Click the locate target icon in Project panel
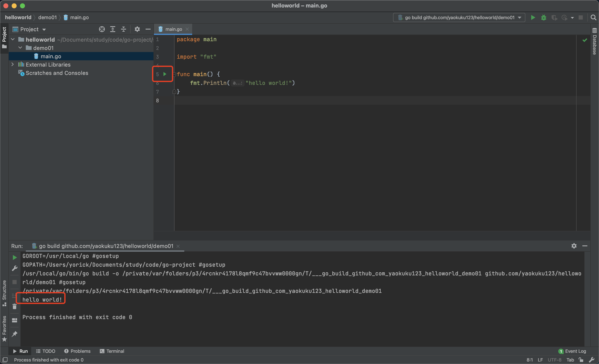The height and width of the screenshot is (364, 599). point(102,29)
